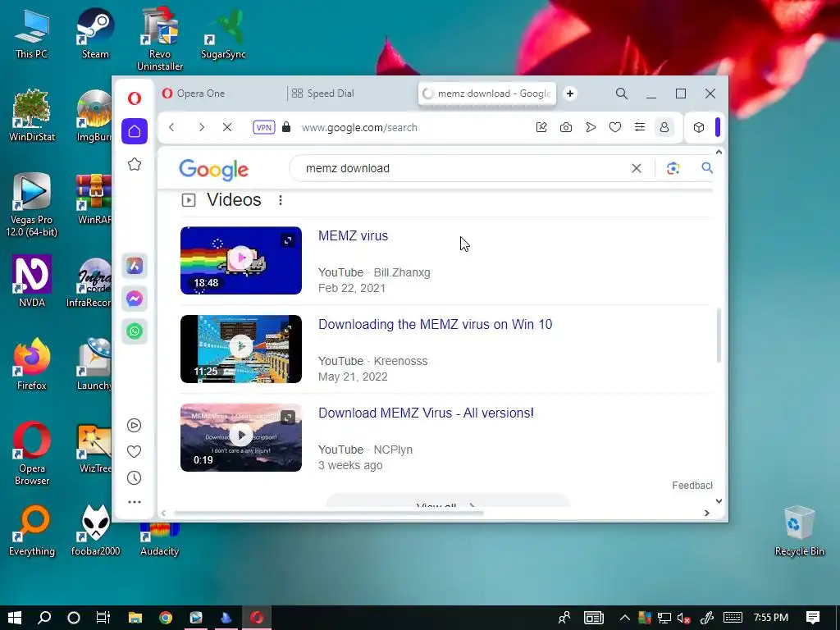This screenshot has height=630, width=840.
Task: Open File Explorer from taskbar
Action: click(135, 618)
